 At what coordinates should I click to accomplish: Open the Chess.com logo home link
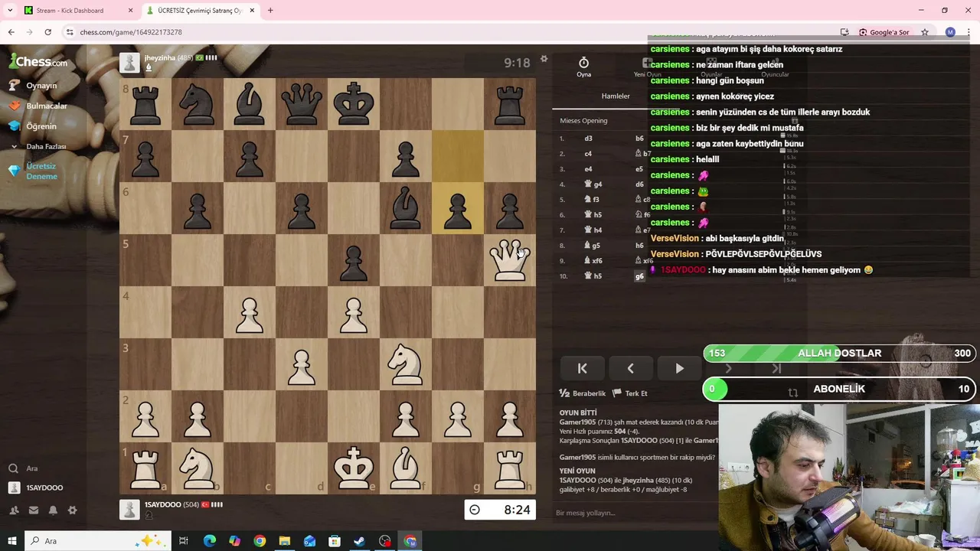pos(38,61)
